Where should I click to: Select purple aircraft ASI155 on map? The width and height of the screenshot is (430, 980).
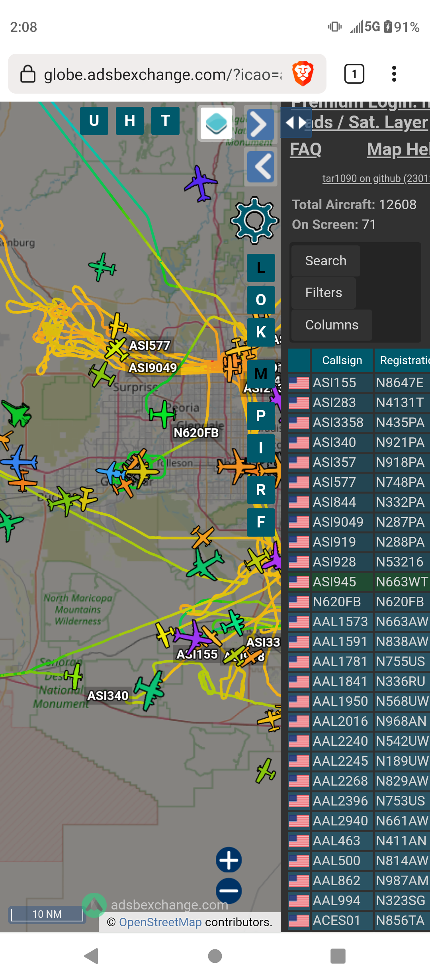(x=193, y=637)
